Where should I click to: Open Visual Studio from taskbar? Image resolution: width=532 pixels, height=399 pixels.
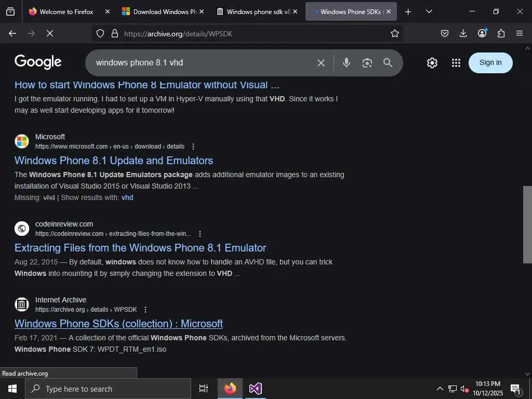tap(256, 389)
